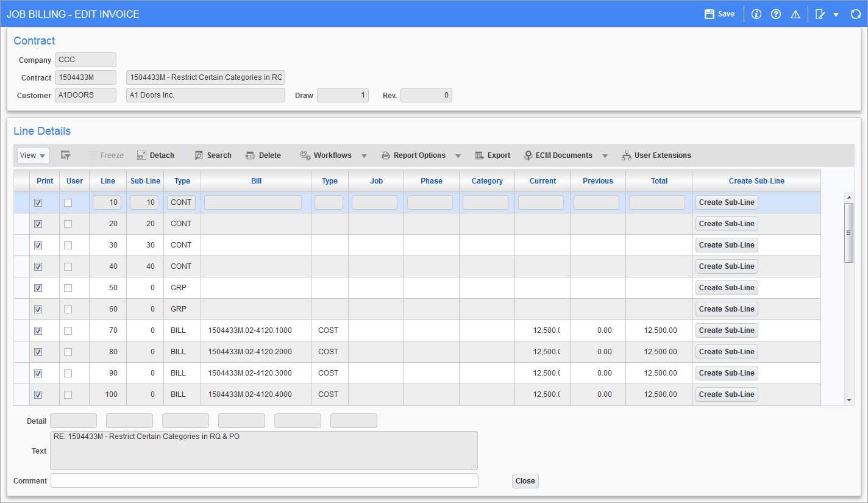
Task: Toggle Print checkbox for line 20
Action: click(38, 224)
